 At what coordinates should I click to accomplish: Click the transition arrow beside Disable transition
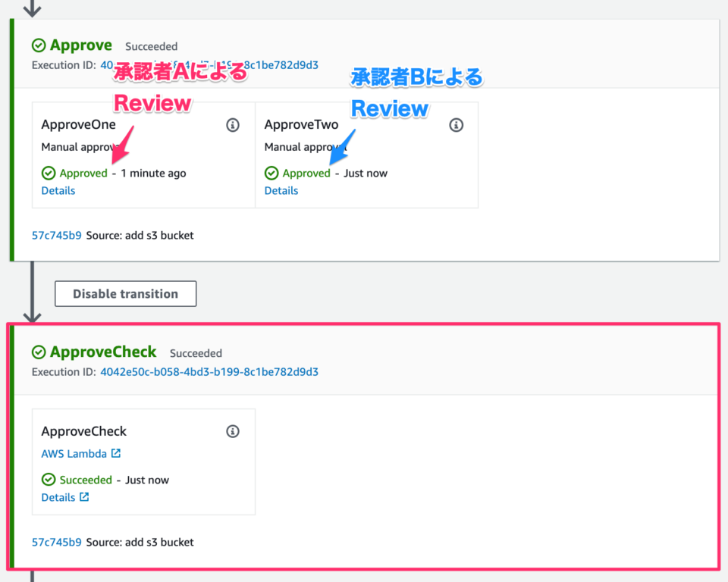click(31, 293)
